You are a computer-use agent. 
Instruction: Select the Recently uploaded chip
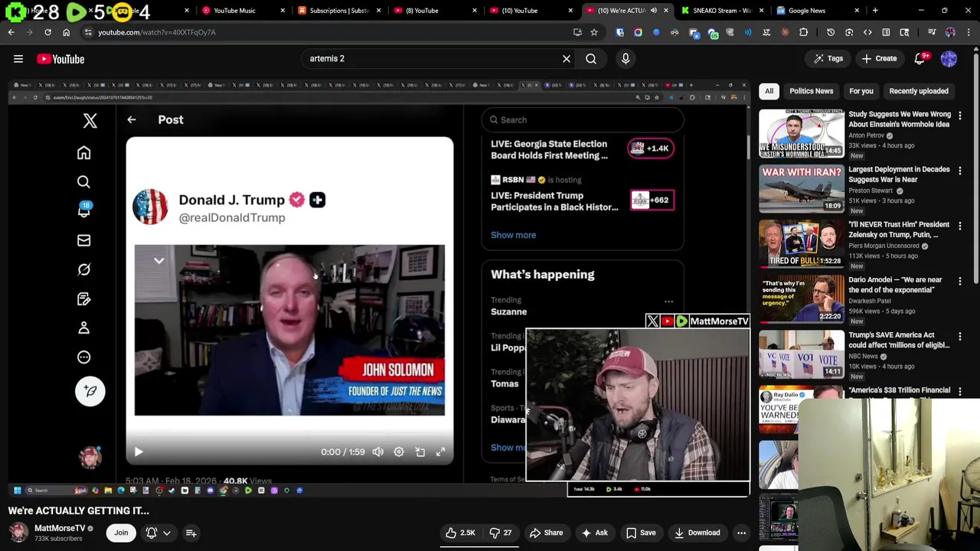918,91
